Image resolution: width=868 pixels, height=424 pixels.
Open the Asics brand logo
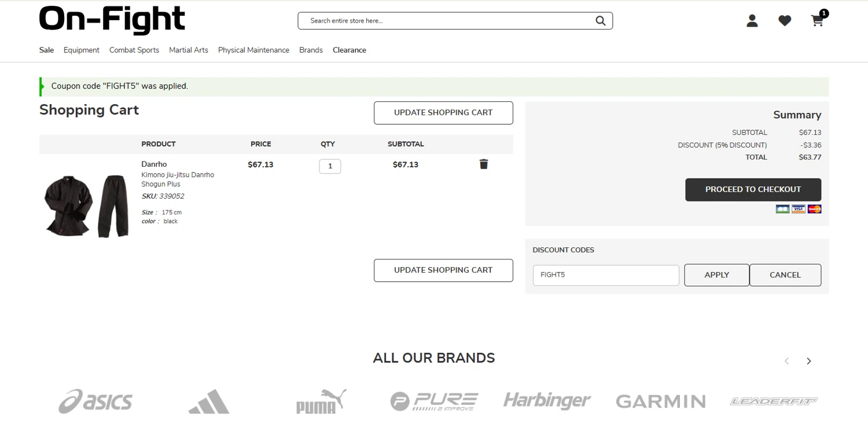pos(95,401)
